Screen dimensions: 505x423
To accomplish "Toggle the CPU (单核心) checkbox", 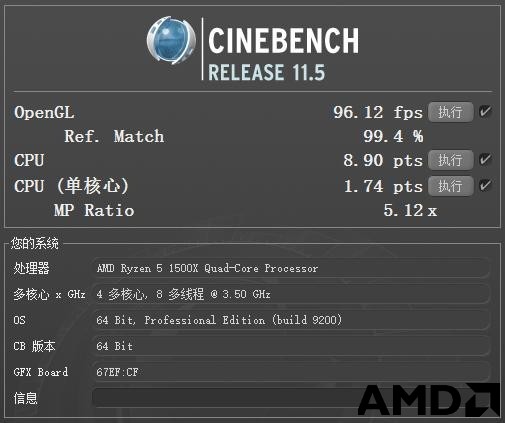I will click(x=485, y=185).
